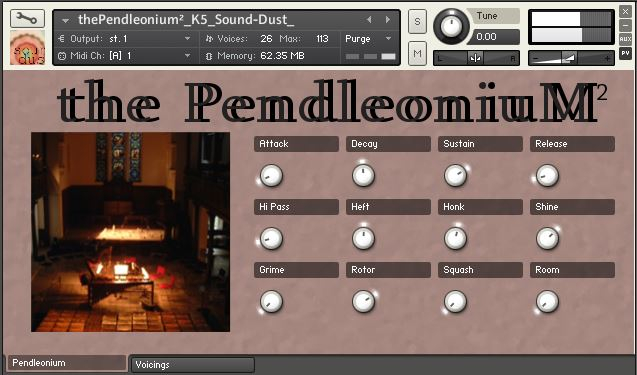
Task: Go to previous instrument with left arrow
Action: coord(369,20)
